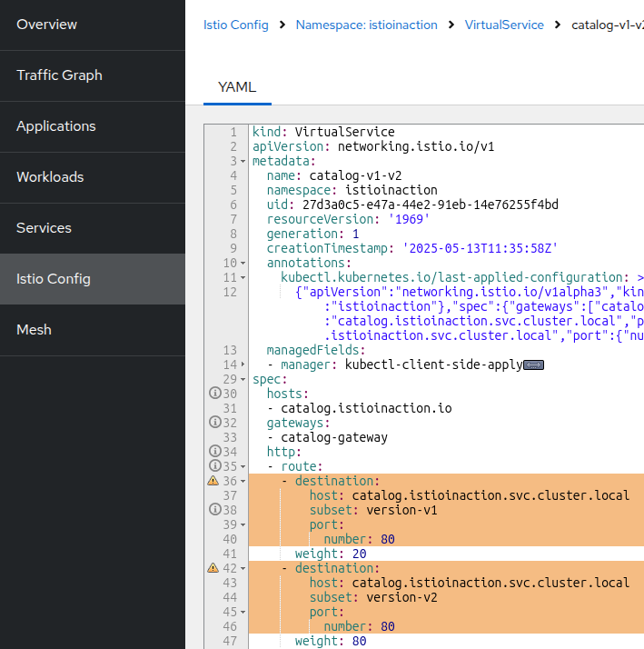The image size is (644, 649).
Task: Click the catalog-v1-v2 breadcrumb text
Action: tap(608, 25)
